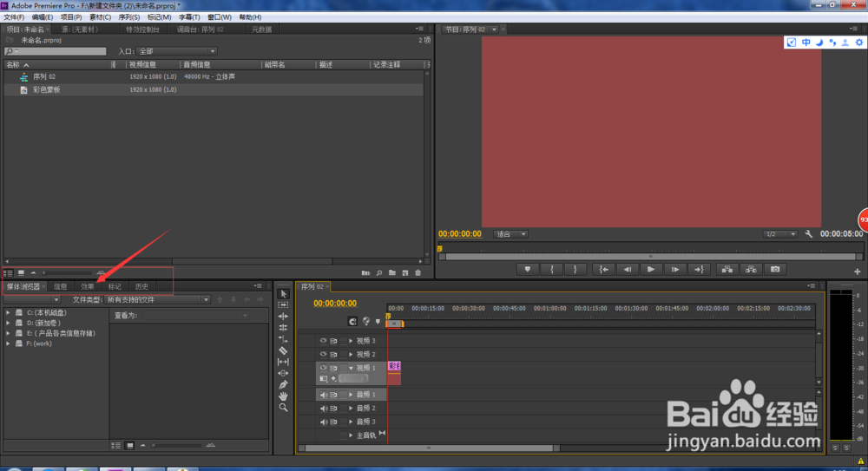Select the Slide tool
Image resolution: width=868 pixels, height=471 pixels.
284,373
